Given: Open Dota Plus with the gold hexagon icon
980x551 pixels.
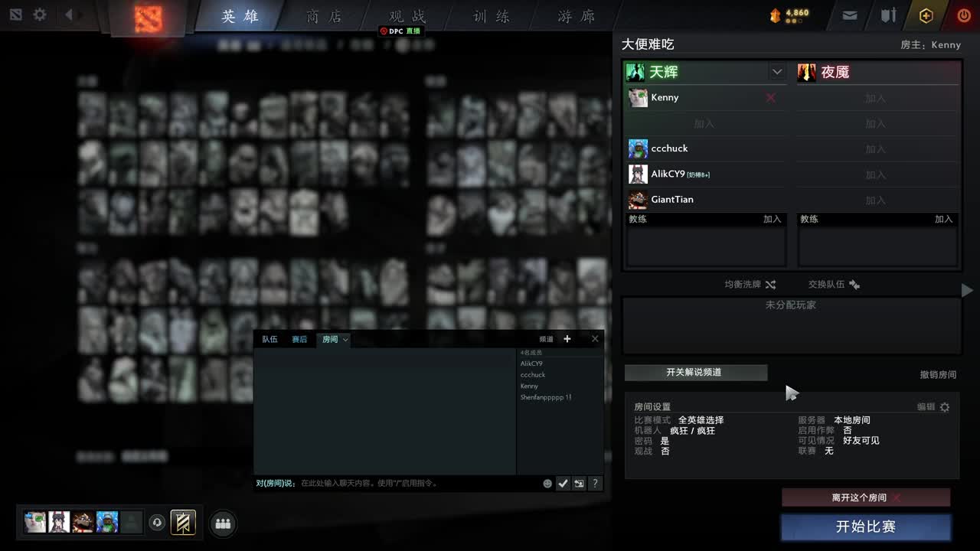Looking at the screenshot, I should point(926,15).
